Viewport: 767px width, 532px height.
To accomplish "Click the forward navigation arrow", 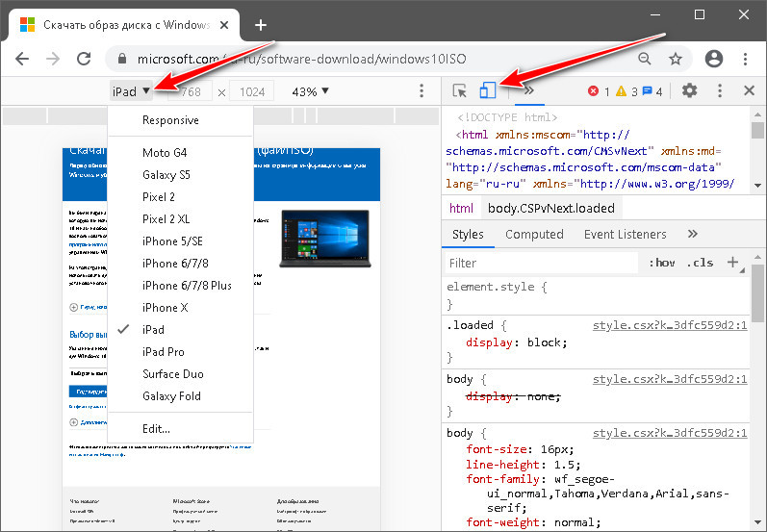I will click(x=53, y=60).
